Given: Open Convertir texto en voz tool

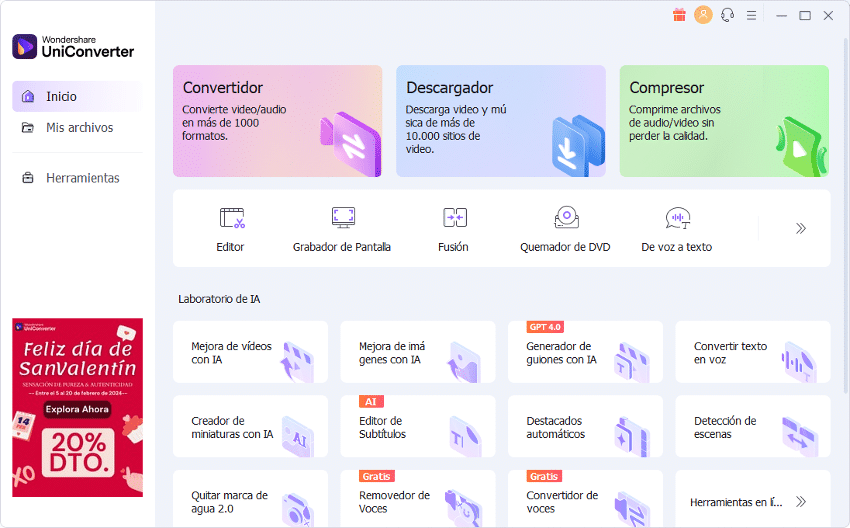Looking at the screenshot, I should (752, 352).
